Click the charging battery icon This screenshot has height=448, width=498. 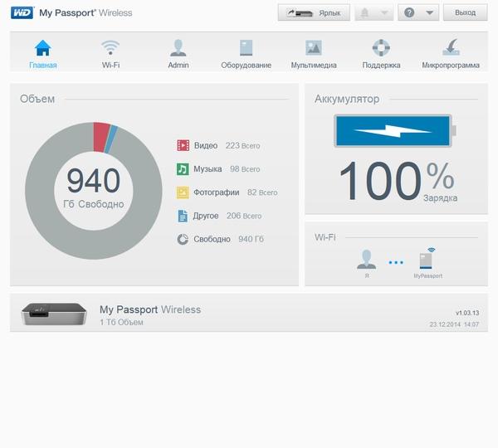(x=395, y=131)
